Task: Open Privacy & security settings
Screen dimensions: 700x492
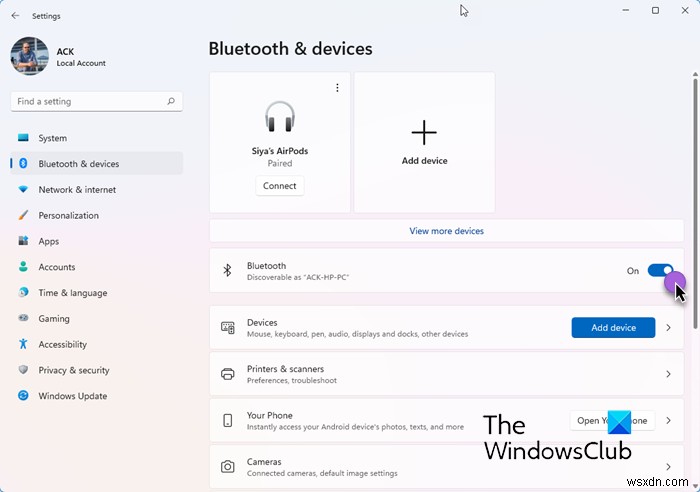Action: click(96, 370)
